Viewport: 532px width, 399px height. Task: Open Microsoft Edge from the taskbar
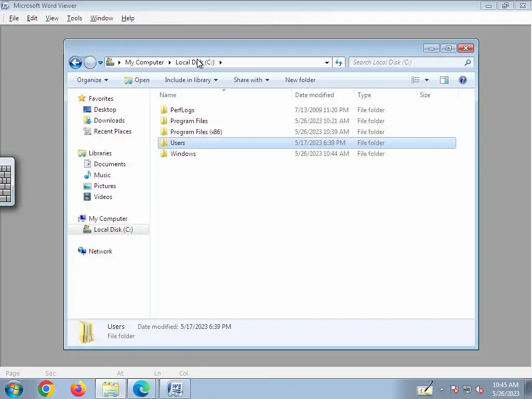pos(141,389)
